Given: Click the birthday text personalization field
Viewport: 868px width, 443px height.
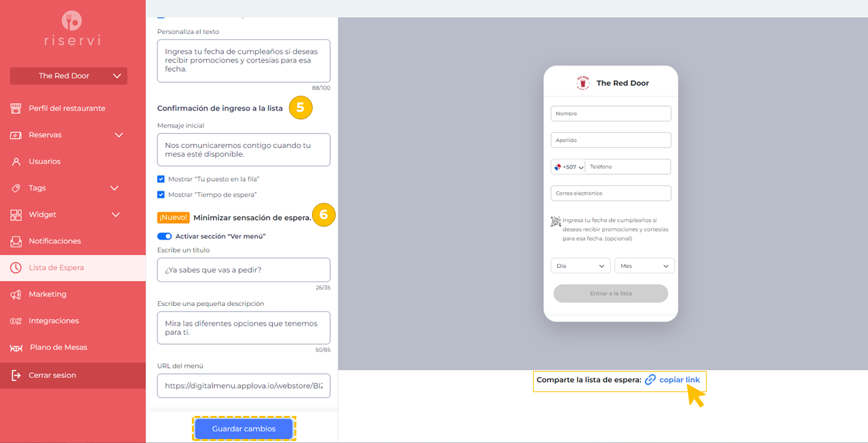Looking at the screenshot, I should coord(243,60).
